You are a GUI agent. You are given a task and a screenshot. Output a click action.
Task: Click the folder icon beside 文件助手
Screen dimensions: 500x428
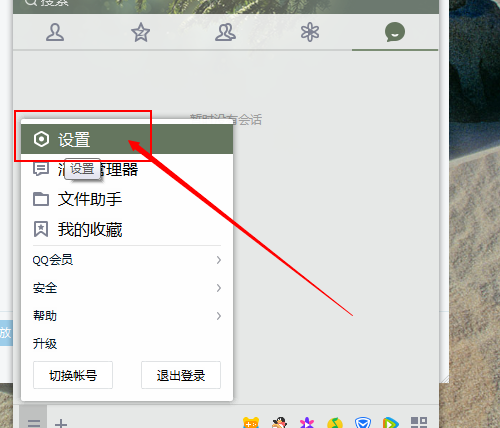(x=41, y=199)
